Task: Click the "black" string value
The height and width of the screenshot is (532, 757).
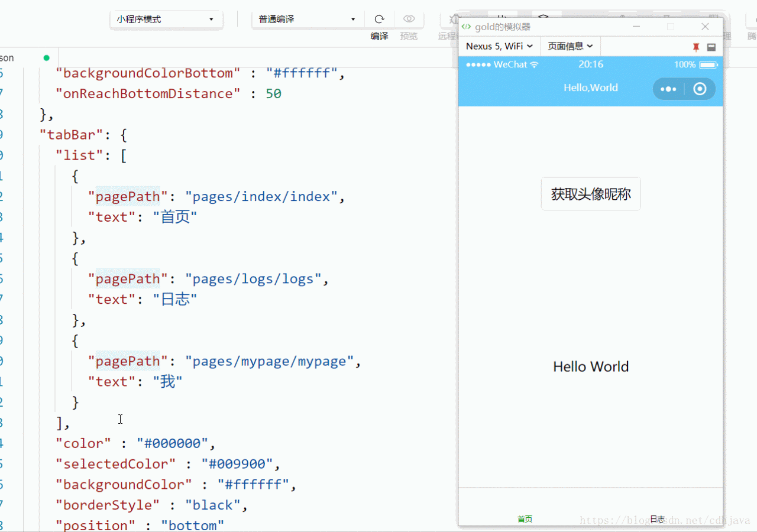Action: tap(212, 505)
